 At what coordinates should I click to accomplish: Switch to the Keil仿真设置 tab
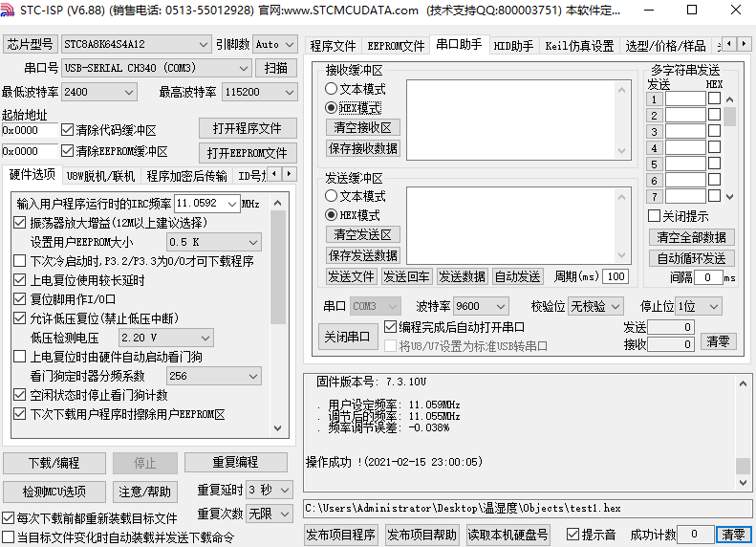579,46
